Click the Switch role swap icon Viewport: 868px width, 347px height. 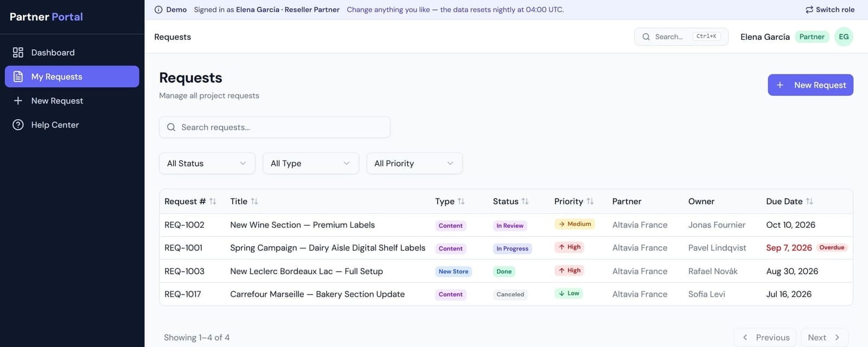point(809,10)
